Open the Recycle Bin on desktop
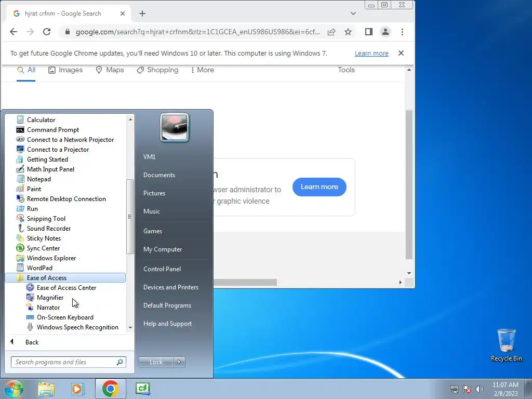This screenshot has height=399, width=532. pyautogui.click(x=506, y=345)
